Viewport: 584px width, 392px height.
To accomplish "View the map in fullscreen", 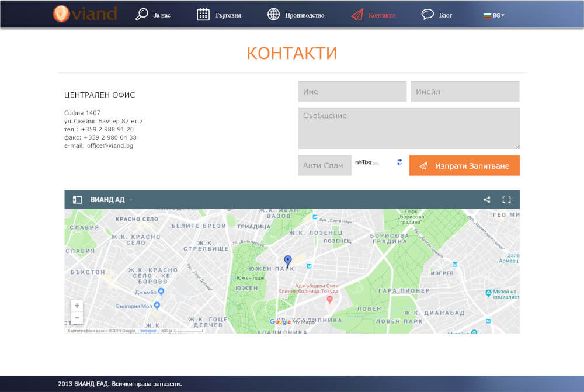I will point(506,200).
